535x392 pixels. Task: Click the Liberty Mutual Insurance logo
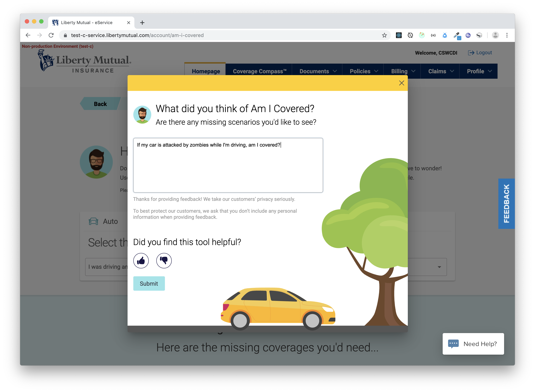coord(85,61)
